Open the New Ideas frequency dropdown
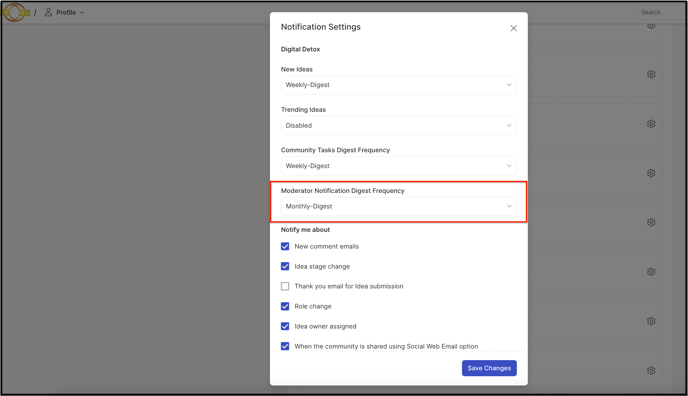The width and height of the screenshot is (688, 396). [398, 85]
